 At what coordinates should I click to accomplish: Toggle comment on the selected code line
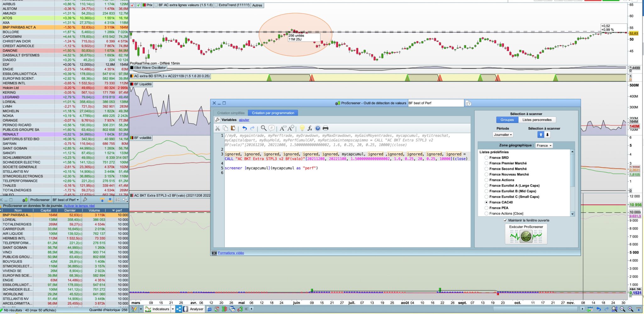point(272,128)
